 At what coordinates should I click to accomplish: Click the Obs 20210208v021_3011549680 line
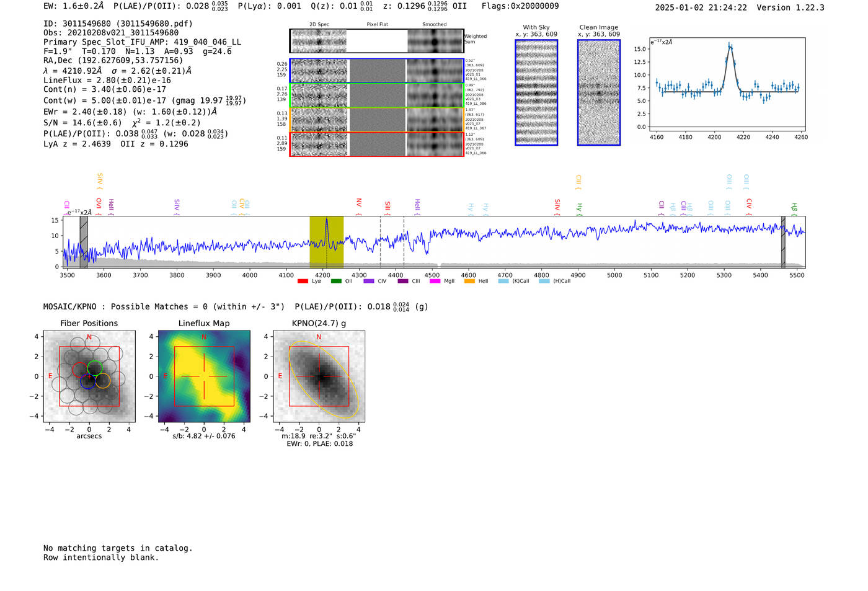(111, 33)
